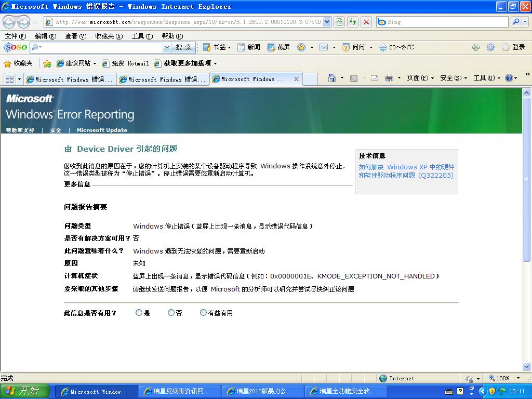Click the Home page icon
The width and height of the screenshot is (532, 399).
332,78
